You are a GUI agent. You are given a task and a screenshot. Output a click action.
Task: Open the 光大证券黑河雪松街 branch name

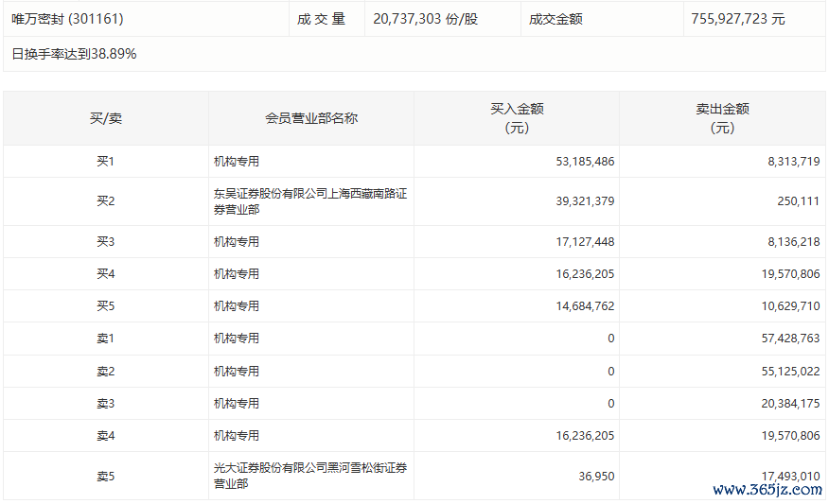[x=309, y=476]
